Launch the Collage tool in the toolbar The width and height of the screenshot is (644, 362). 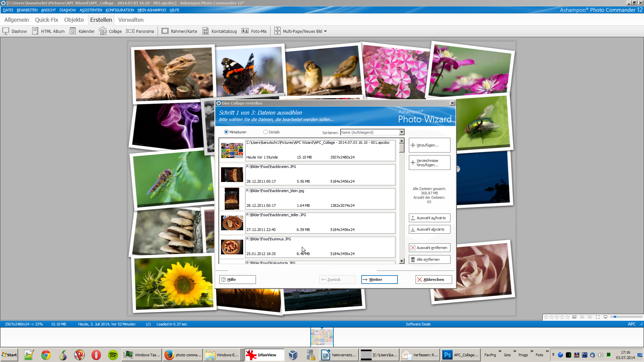coord(110,31)
